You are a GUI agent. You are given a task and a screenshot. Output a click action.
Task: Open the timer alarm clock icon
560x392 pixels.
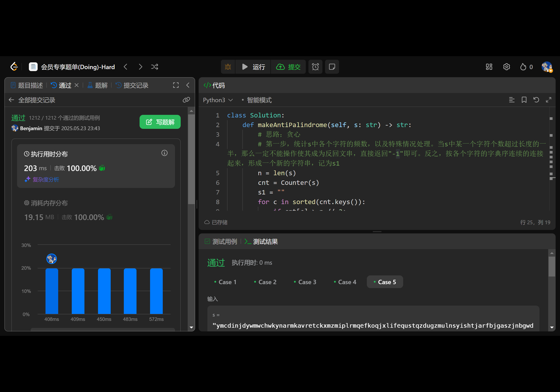315,67
